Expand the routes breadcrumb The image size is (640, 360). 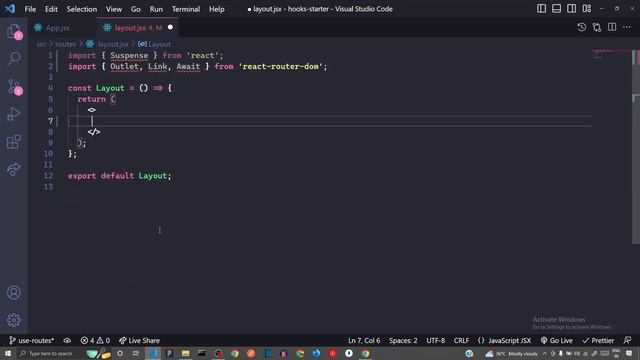[65, 44]
